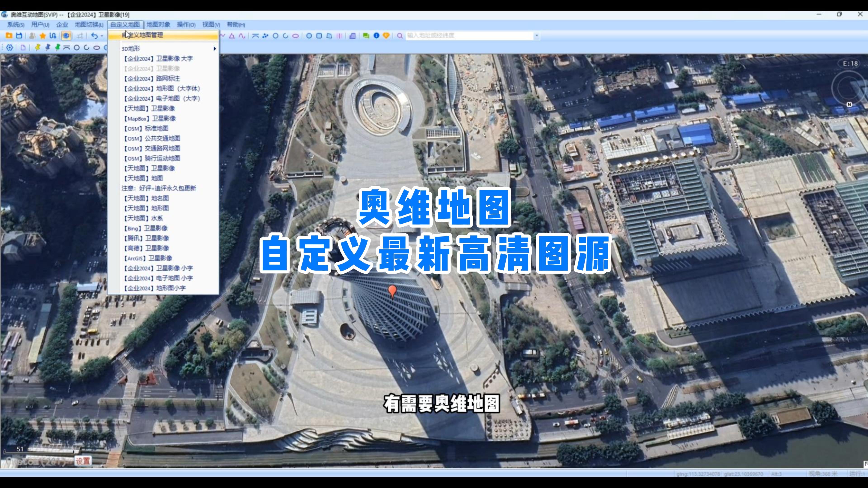Focus the address or coordinates search box

tap(470, 36)
